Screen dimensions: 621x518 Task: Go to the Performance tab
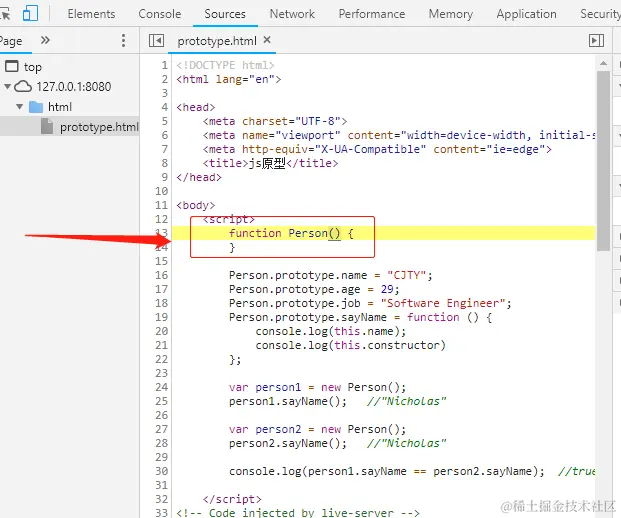(x=371, y=14)
